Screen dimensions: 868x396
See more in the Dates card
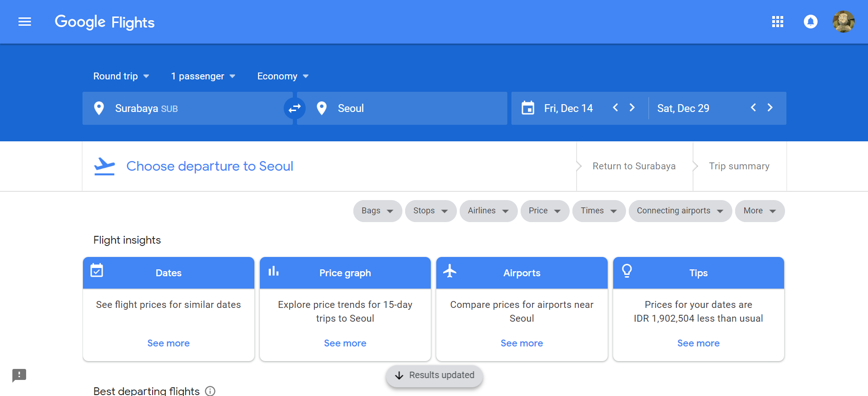(169, 343)
